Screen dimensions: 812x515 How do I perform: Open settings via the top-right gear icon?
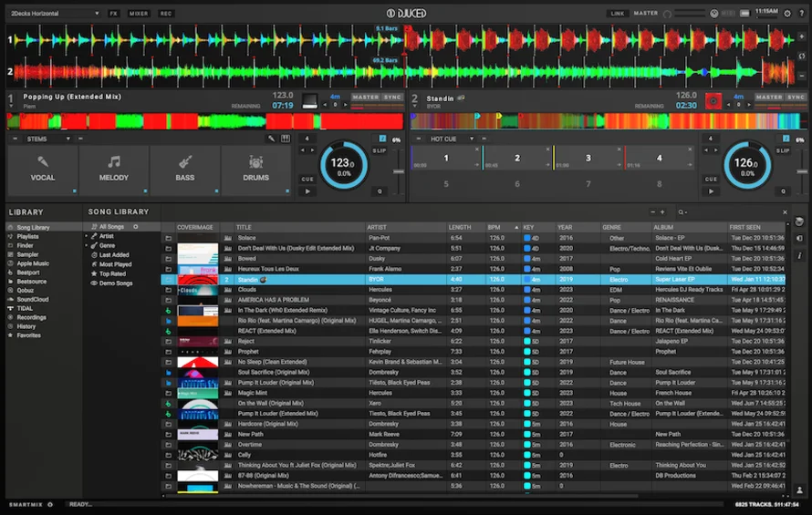[787, 14]
